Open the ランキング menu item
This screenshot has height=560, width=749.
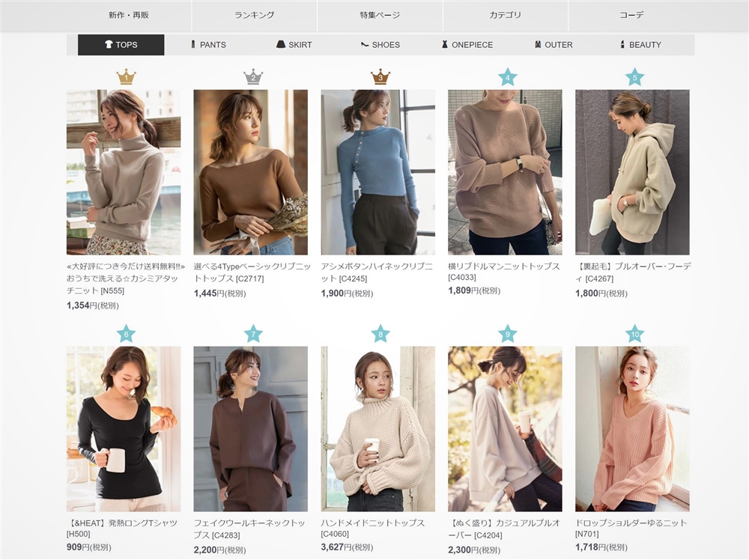coord(254,15)
